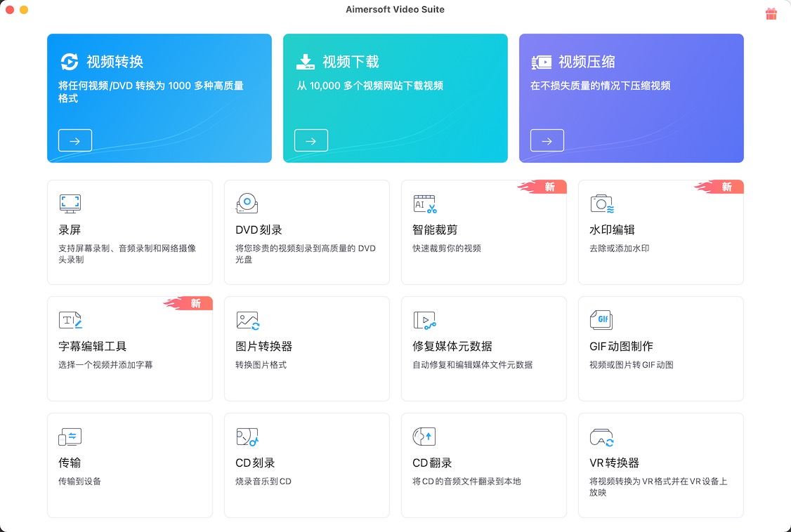Viewport: 791px width, 532px height.
Task: Click the 传输 transfer devices icon
Action: click(x=70, y=437)
